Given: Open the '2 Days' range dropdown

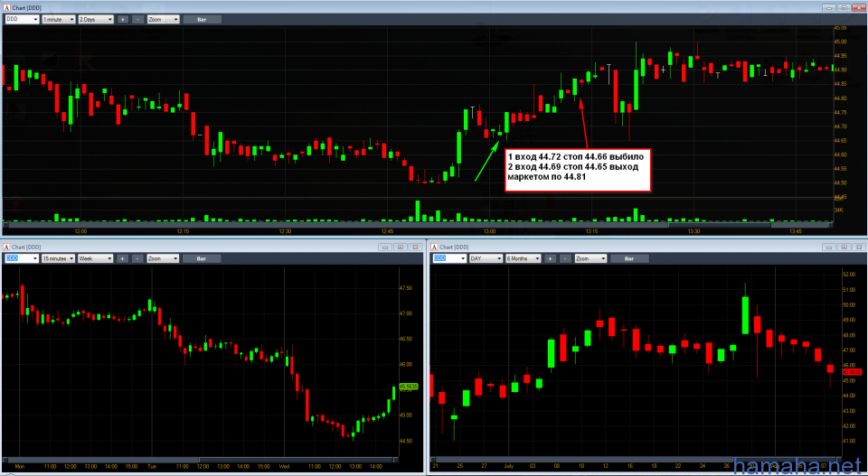Looking at the screenshot, I should tap(96, 19).
